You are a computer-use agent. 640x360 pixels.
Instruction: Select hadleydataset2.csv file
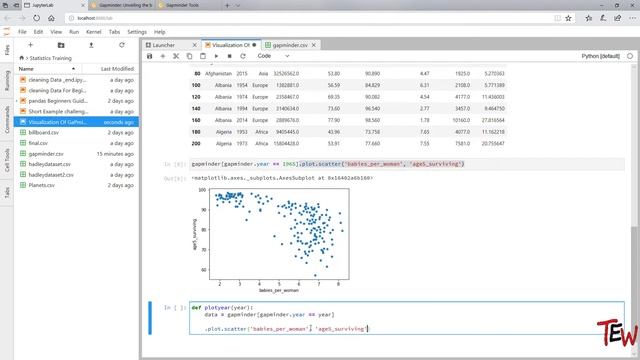(x=76, y=175)
